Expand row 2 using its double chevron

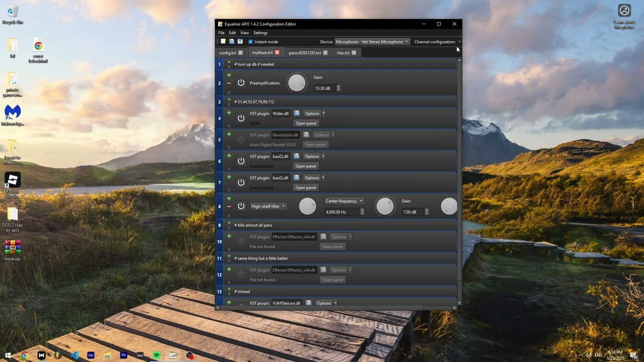point(229,93)
